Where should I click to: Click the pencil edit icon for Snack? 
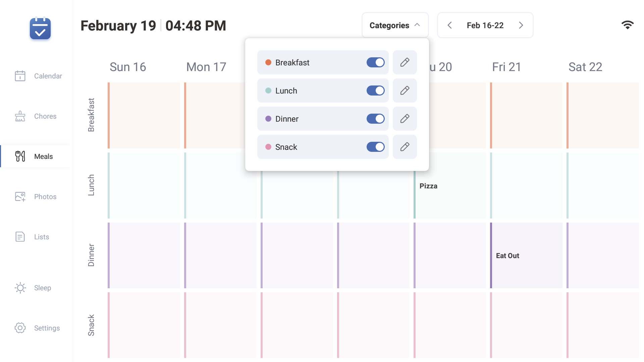coord(405,147)
